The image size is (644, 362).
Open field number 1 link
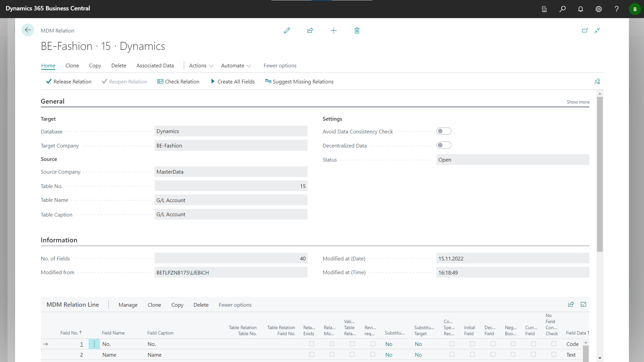pos(82,344)
